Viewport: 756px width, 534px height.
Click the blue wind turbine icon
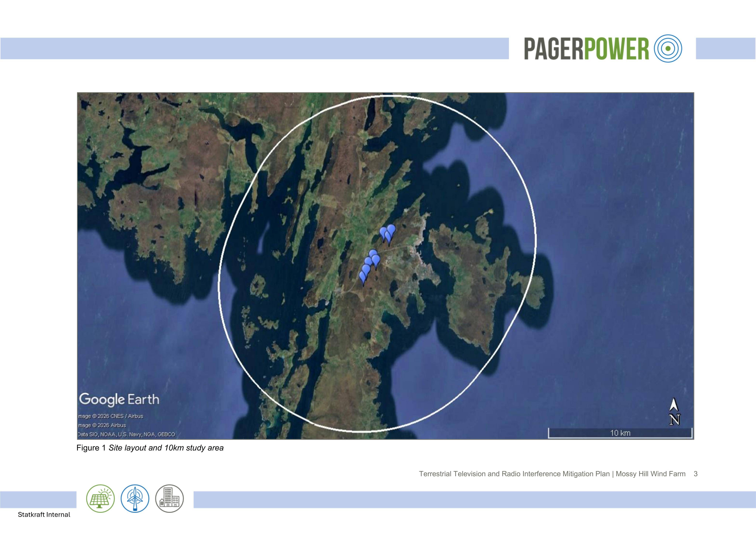pos(135,498)
